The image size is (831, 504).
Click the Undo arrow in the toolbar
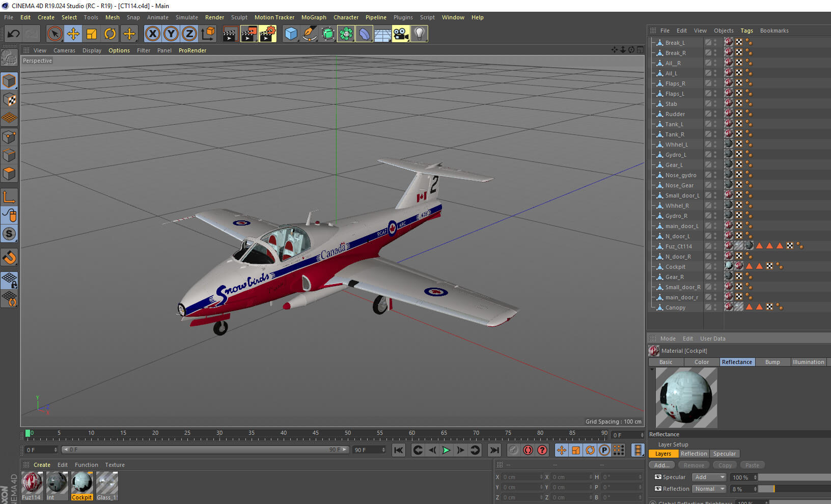pos(13,34)
